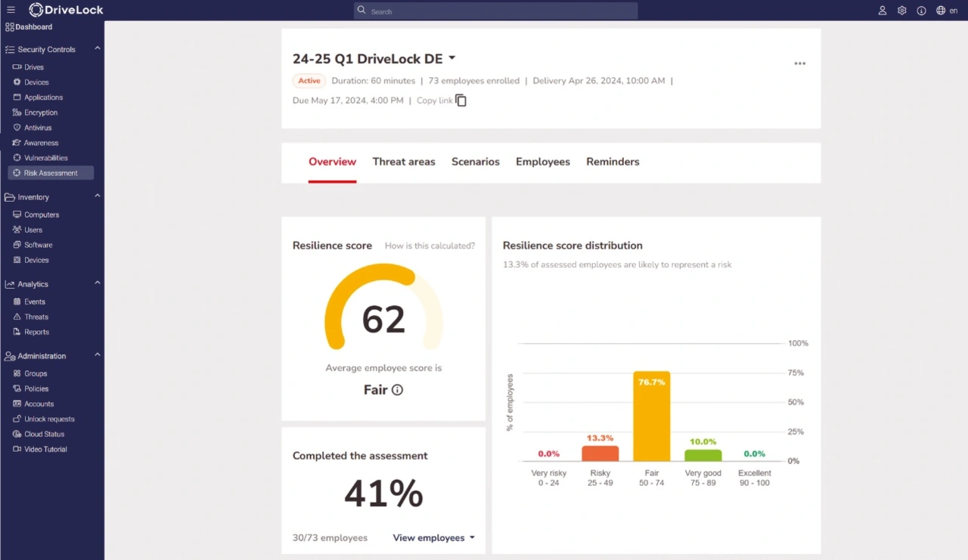This screenshot has height=560, width=968.
Task: Click the info icon beside Fair
Action: pyautogui.click(x=397, y=390)
